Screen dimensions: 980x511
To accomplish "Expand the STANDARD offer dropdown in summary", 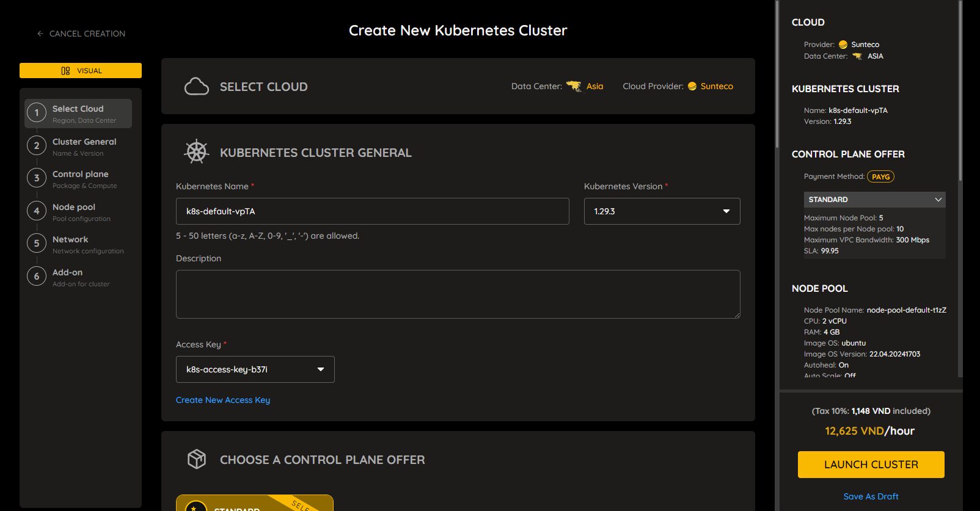I will 874,200.
